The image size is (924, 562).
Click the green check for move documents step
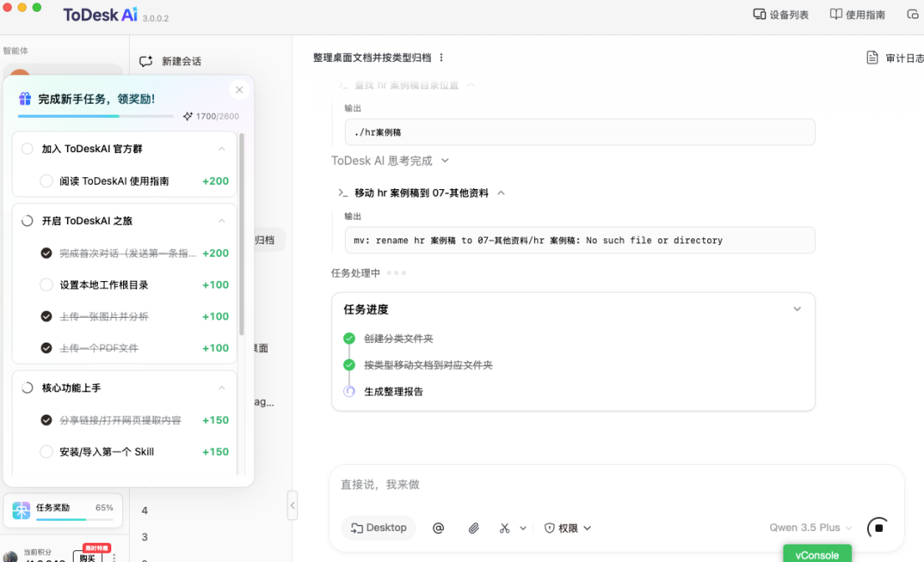tap(349, 365)
